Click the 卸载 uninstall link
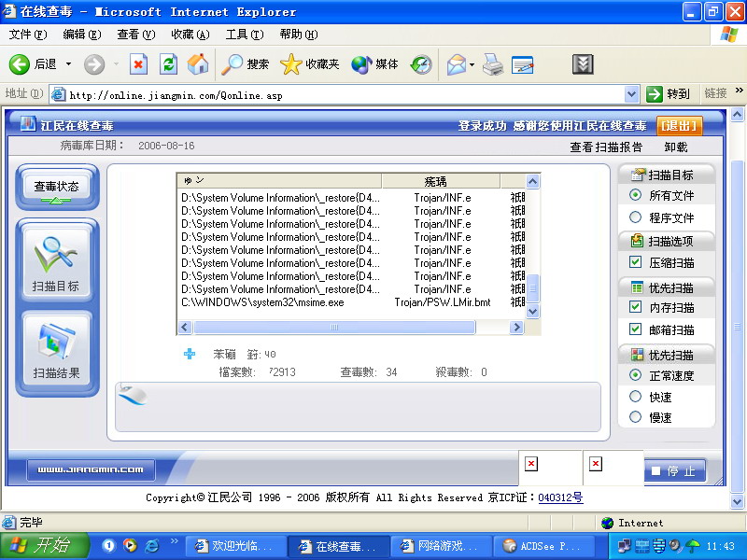Image resolution: width=747 pixels, height=560 pixels. 675,147
